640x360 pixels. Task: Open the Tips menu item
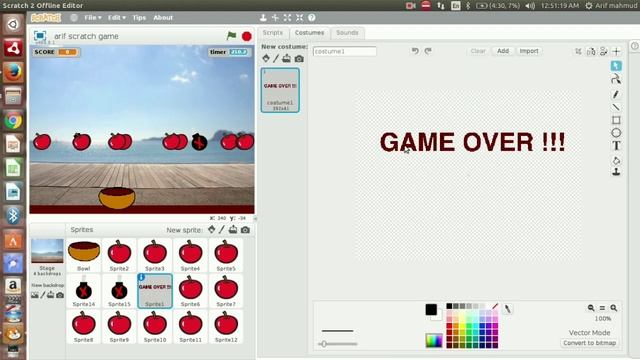(139, 18)
